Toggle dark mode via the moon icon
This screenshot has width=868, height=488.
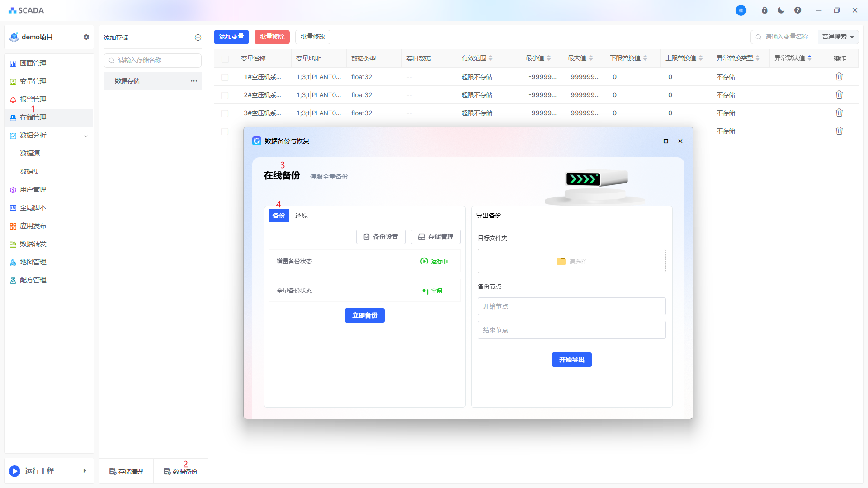click(781, 10)
